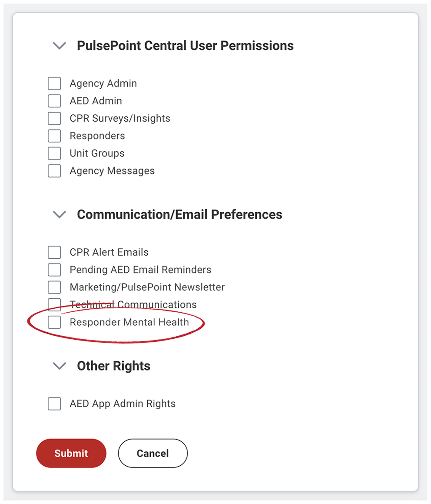Subscribe to Marketing/PulsePoint Newsletter
Screen dimensions: 431x504
tap(54, 287)
